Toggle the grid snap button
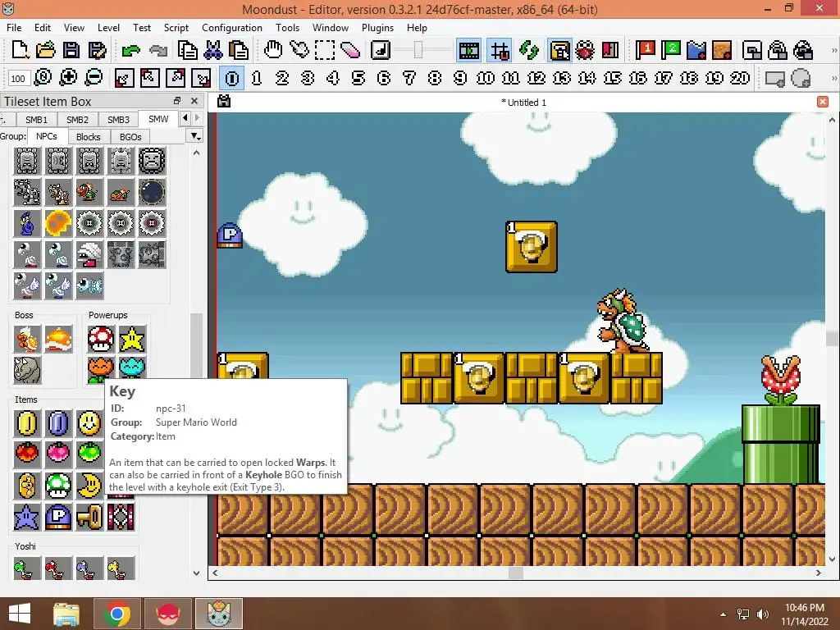Viewport: 840px width, 630px height. pos(500,51)
